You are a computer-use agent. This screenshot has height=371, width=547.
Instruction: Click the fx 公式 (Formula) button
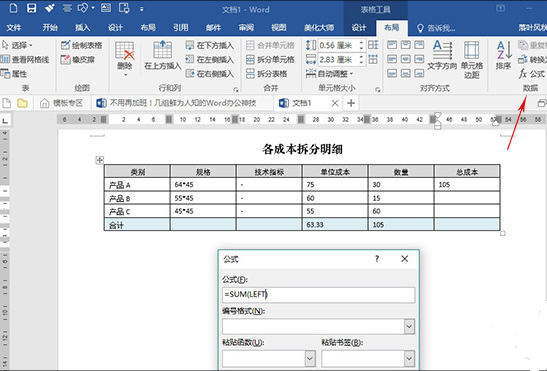(532, 74)
